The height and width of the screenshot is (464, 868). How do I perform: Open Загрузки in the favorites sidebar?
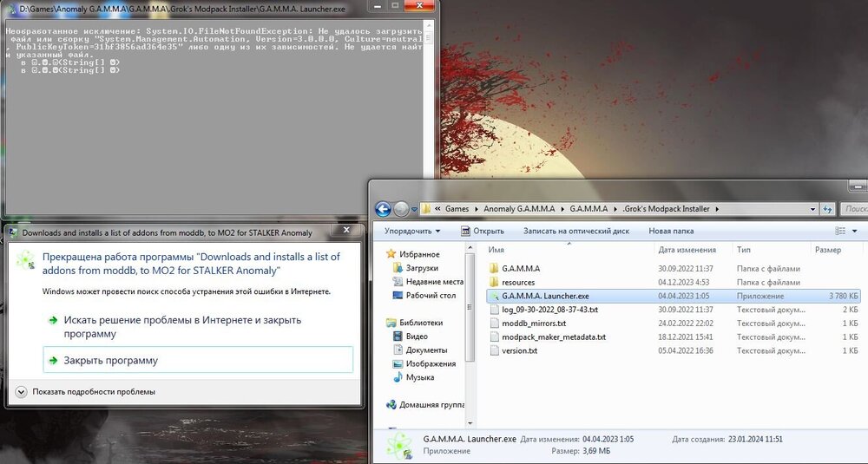point(422,268)
